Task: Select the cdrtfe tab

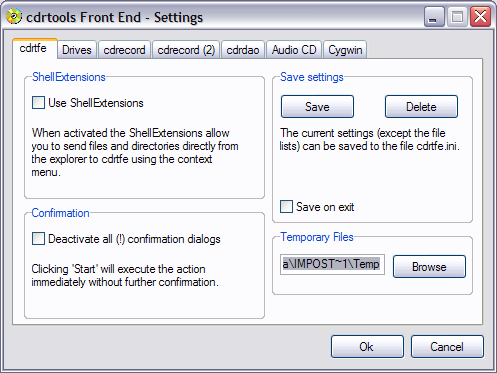Action: click(x=35, y=48)
